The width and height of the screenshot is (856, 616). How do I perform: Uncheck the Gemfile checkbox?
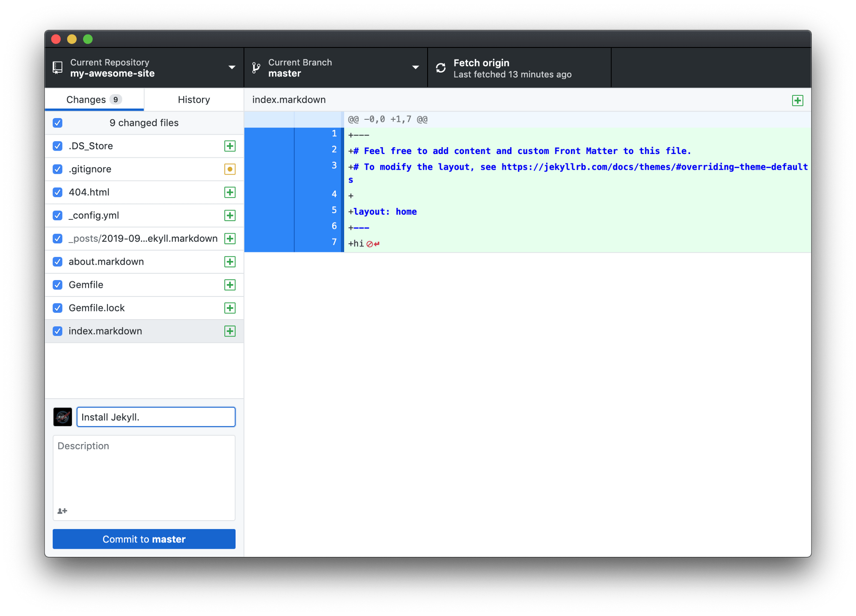57,284
